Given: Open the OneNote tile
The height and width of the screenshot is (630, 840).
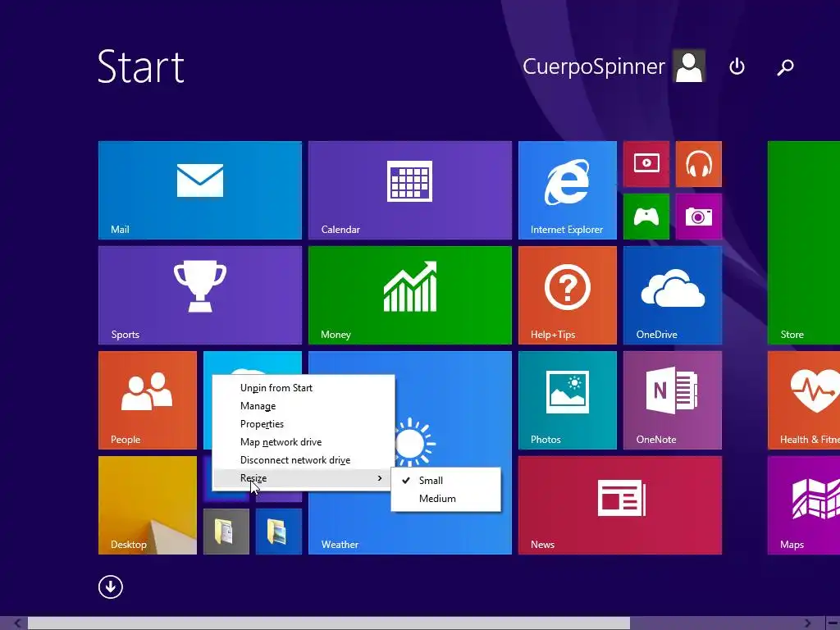Looking at the screenshot, I should coord(673,400).
